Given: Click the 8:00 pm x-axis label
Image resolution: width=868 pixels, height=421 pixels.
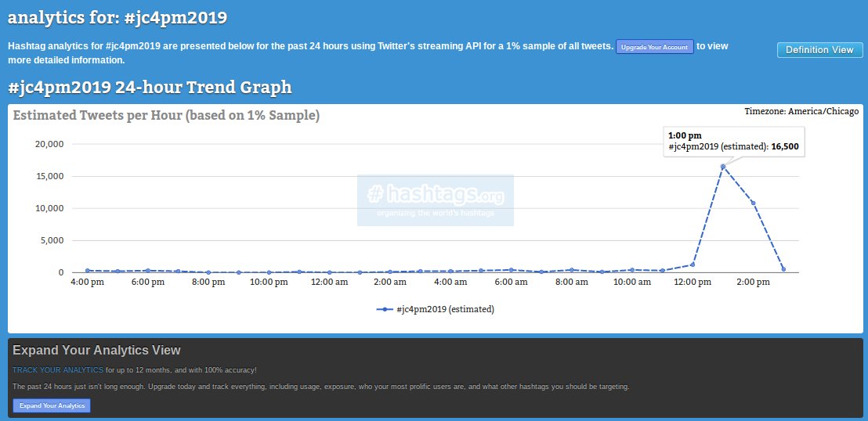Looking at the screenshot, I should 208,282.
